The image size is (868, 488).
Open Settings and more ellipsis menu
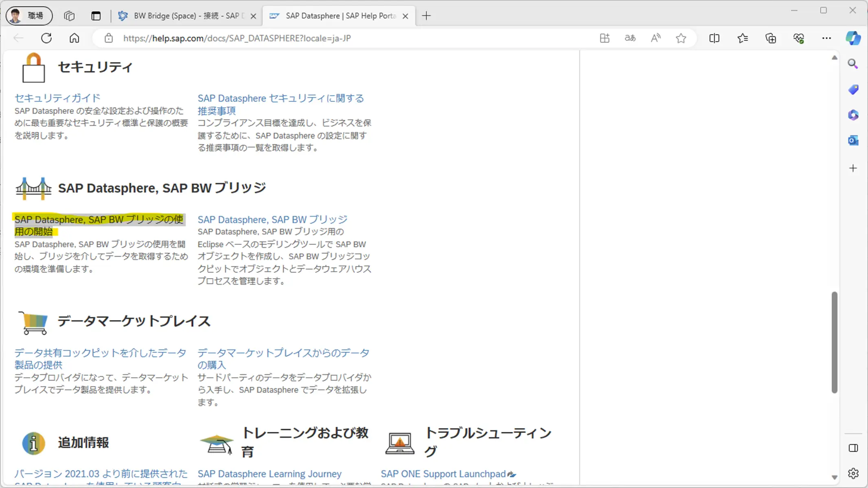826,38
